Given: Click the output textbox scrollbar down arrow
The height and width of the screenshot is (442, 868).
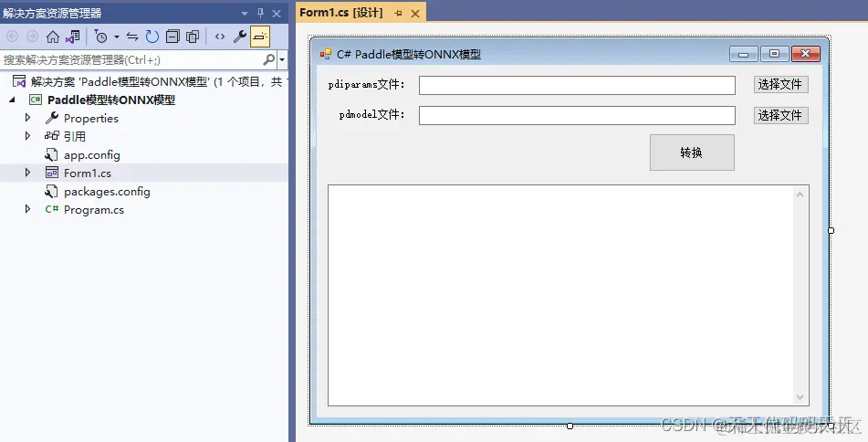Looking at the screenshot, I should pos(800,396).
